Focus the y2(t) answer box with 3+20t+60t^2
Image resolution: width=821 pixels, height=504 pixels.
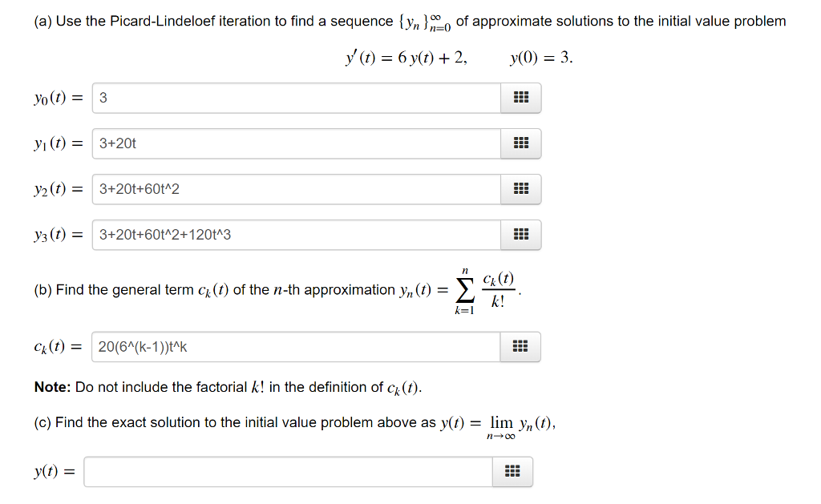coord(297,189)
